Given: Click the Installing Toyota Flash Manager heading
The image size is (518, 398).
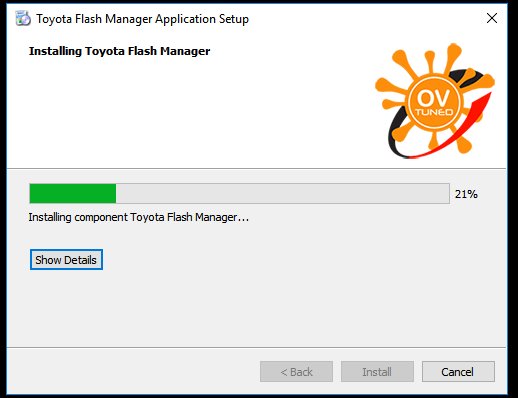Looking at the screenshot, I should 119,51.
